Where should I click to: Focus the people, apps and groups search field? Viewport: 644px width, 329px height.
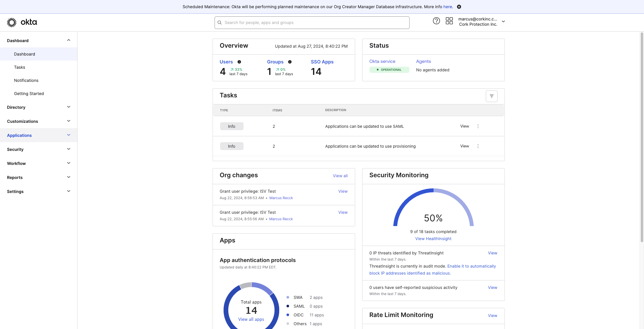(312, 23)
